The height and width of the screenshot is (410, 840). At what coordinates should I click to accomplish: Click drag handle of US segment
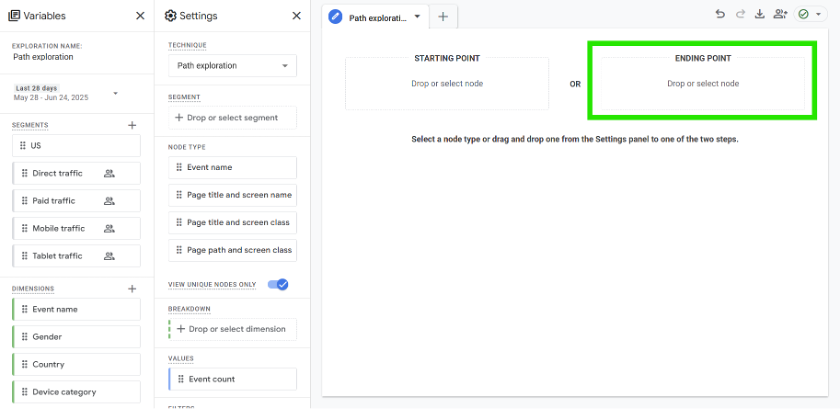click(x=22, y=145)
